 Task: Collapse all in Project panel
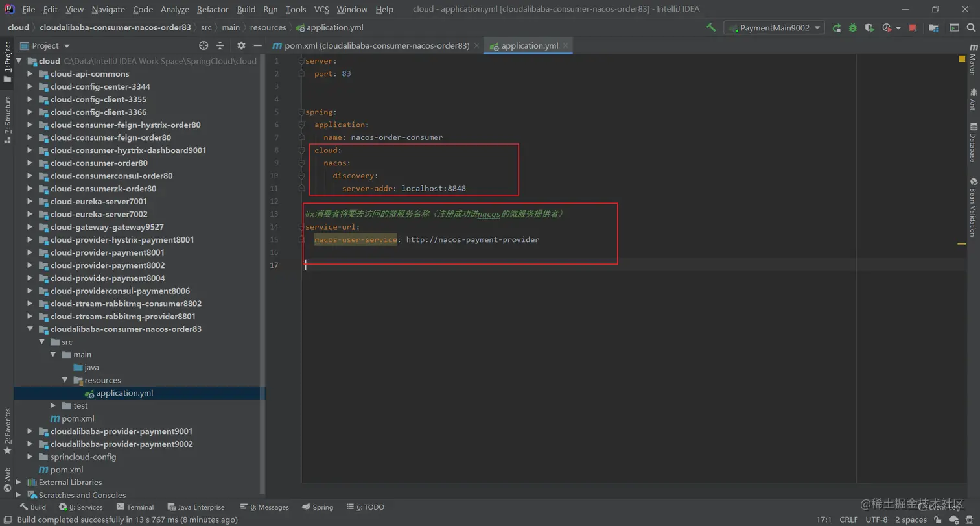tap(220, 45)
